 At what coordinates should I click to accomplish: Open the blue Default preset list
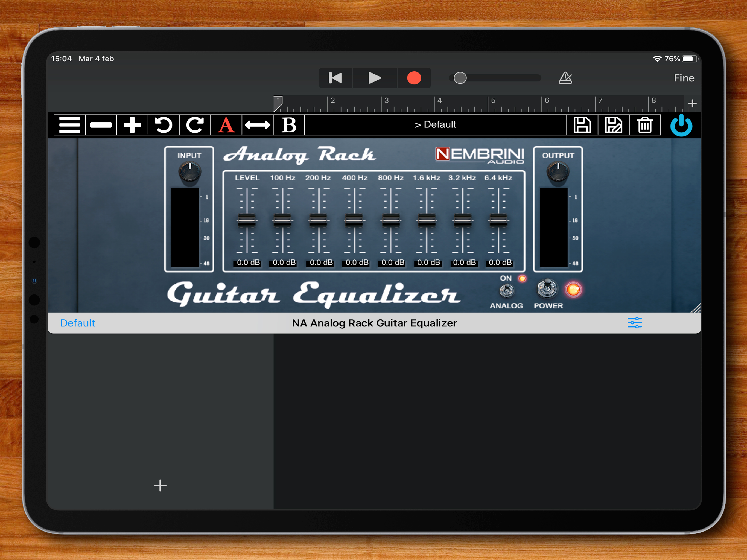77,323
